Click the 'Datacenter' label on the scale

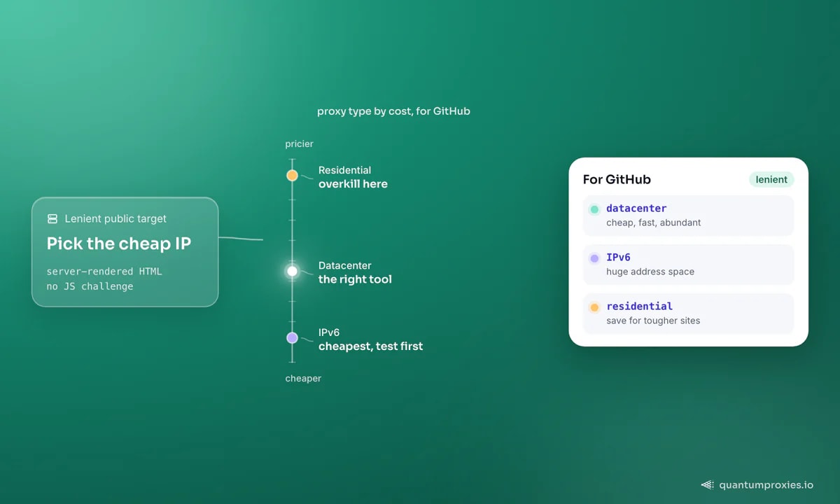tap(344, 265)
